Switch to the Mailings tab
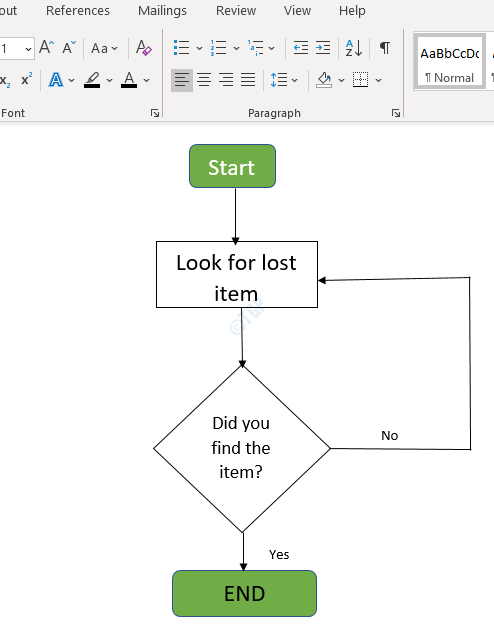 [x=162, y=10]
